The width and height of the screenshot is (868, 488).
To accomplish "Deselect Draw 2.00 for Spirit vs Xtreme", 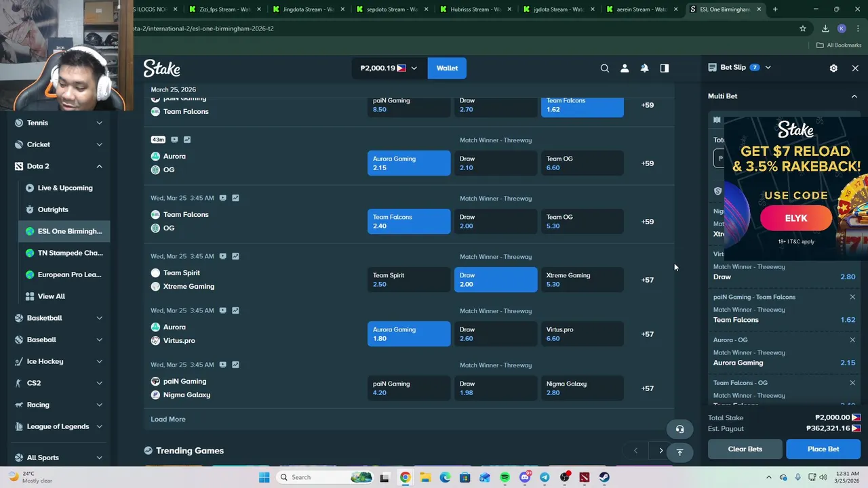I will click(496, 280).
